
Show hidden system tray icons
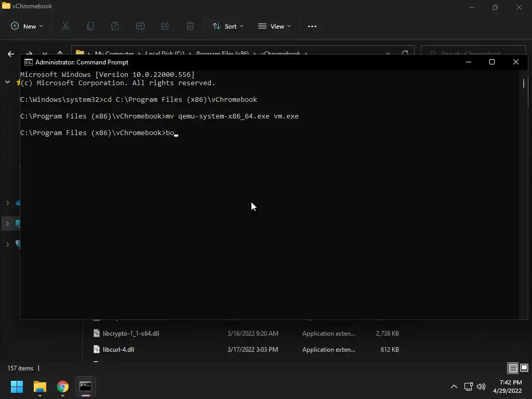454,387
